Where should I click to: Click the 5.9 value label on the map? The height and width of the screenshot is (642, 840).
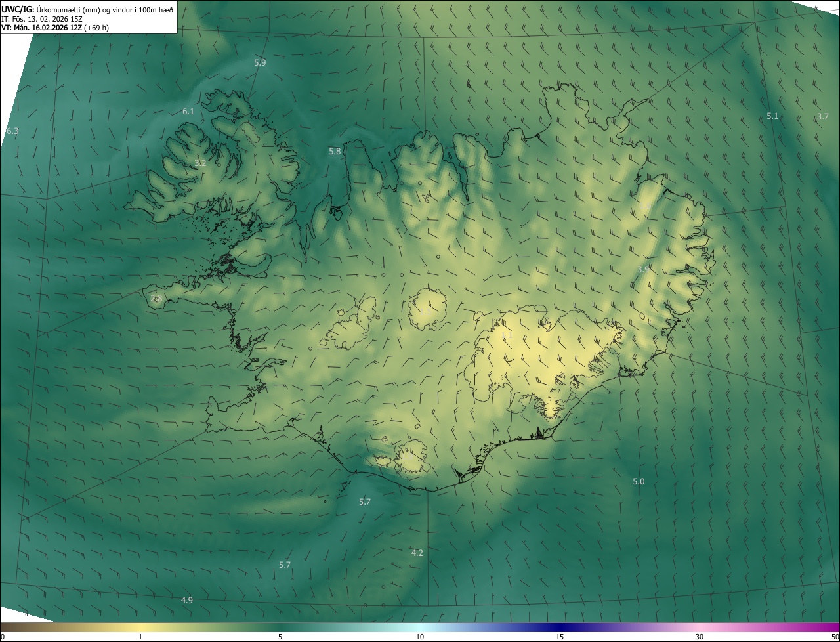[x=260, y=62]
